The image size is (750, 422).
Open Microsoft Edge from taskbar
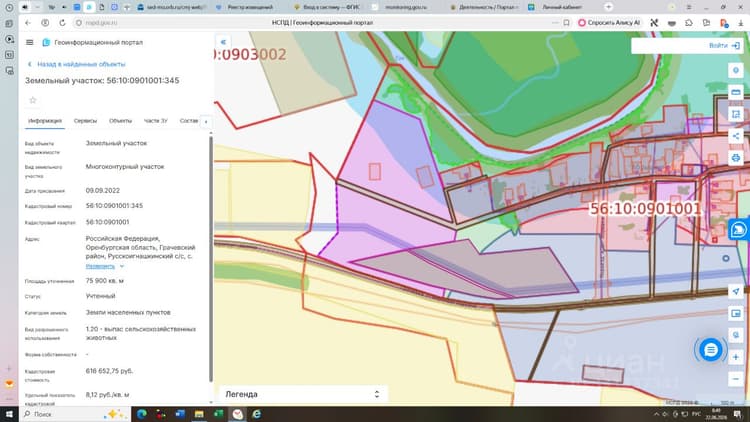point(142,414)
